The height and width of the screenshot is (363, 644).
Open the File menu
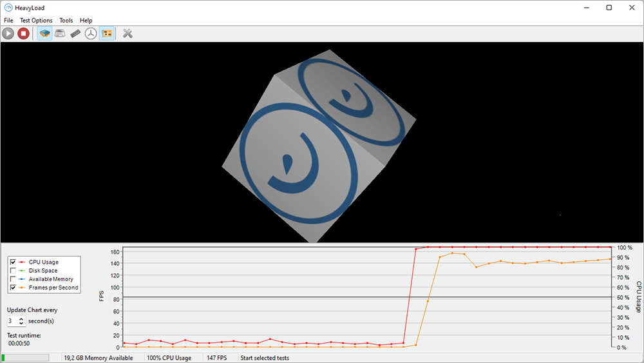pos(8,20)
